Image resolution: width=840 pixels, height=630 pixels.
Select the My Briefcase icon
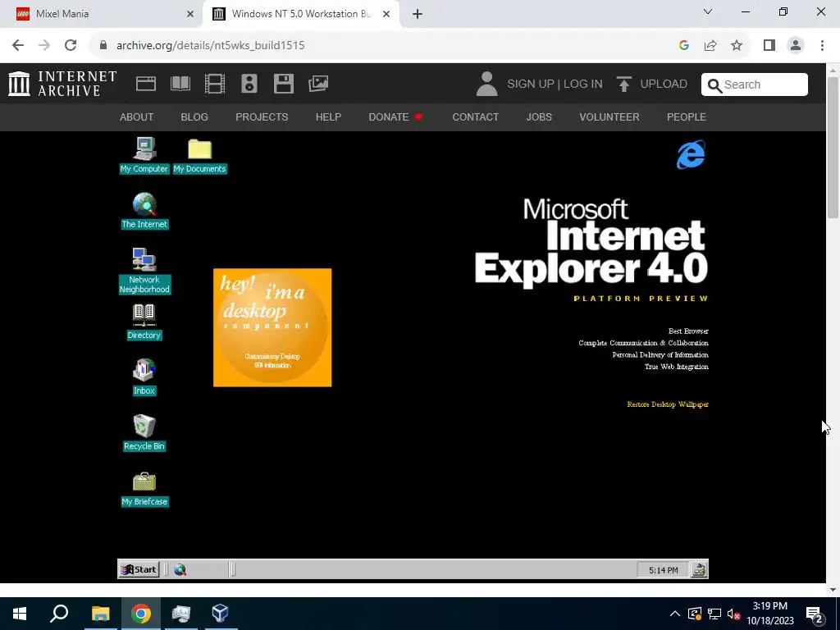tap(144, 489)
